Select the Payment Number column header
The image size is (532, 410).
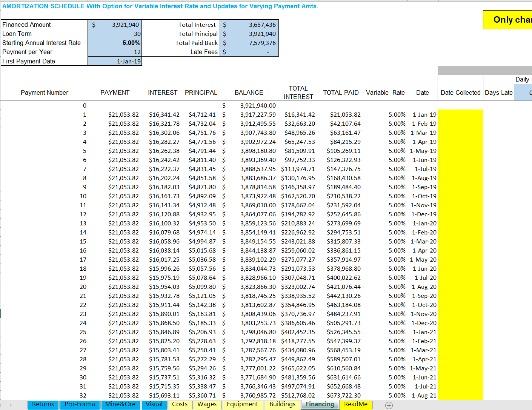tap(45, 92)
